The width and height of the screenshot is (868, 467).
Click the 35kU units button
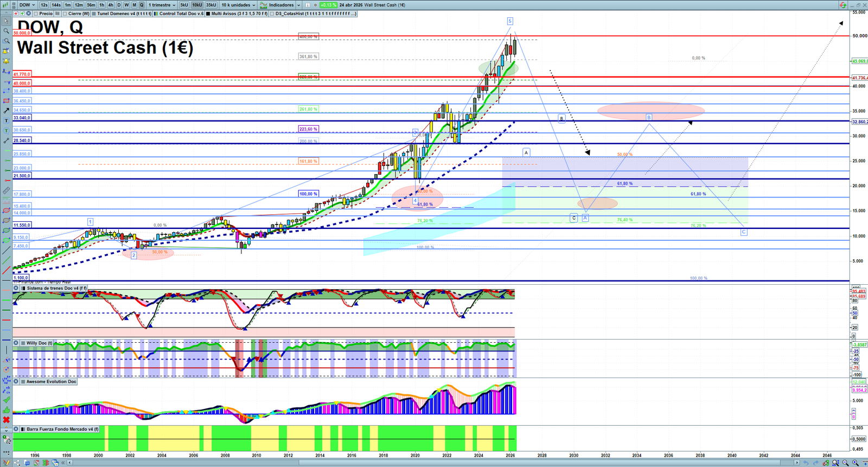(211, 5)
